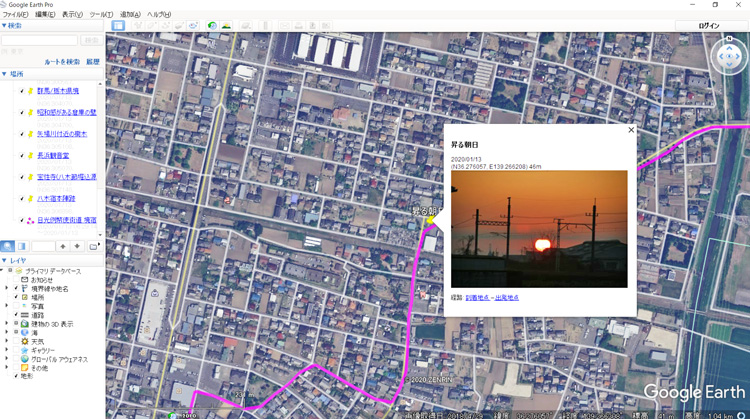
Task: Expand the グローバル アウェアネス layer tree
Action: 7,359
